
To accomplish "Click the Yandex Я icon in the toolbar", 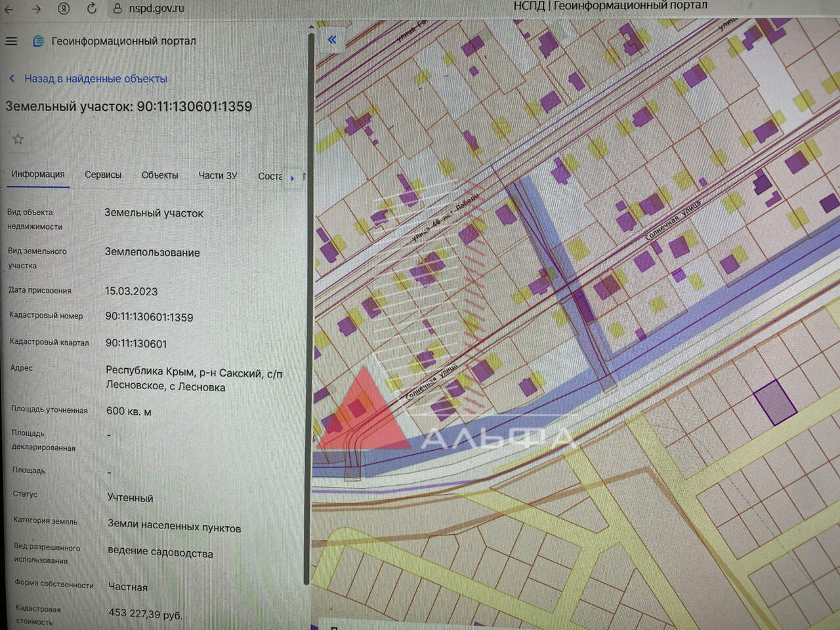I will pyautogui.click(x=64, y=9).
